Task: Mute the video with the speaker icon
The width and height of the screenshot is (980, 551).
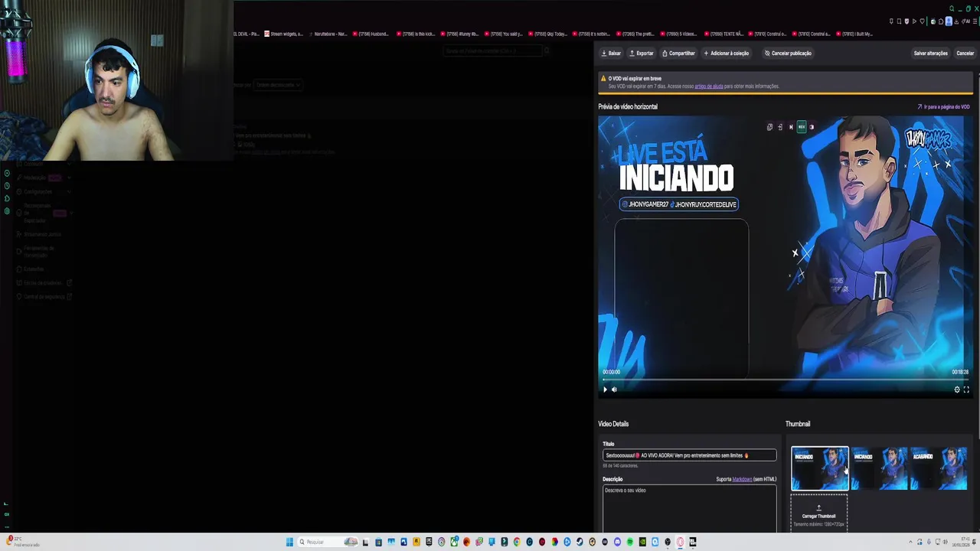Action: coord(614,390)
